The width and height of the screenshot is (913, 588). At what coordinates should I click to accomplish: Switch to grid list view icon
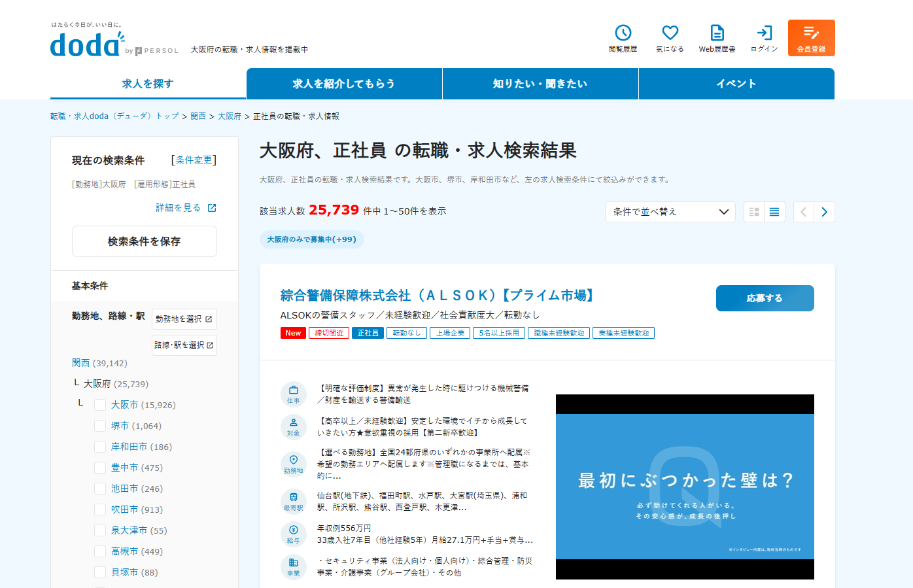(754, 212)
